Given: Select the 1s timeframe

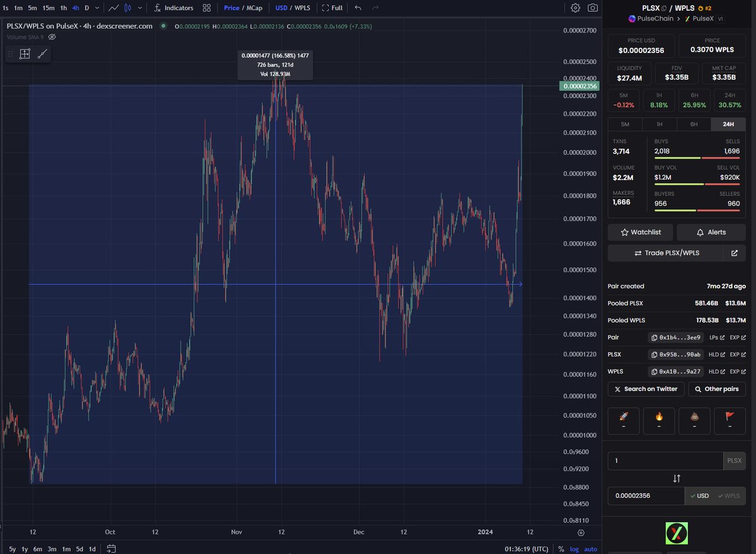Looking at the screenshot, I should tap(5, 8).
